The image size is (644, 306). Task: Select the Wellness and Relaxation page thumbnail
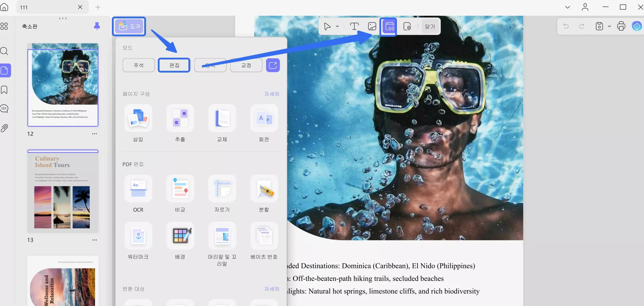click(63, 281)
